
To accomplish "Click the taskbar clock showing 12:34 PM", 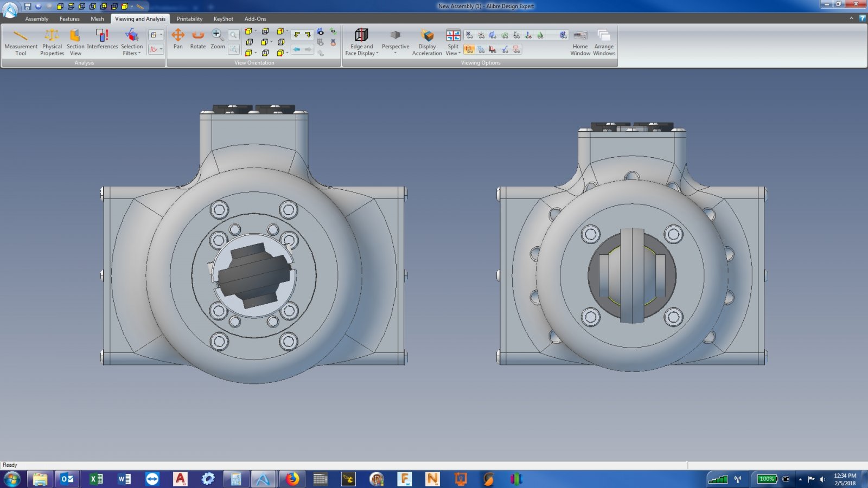I will (845, 479).
